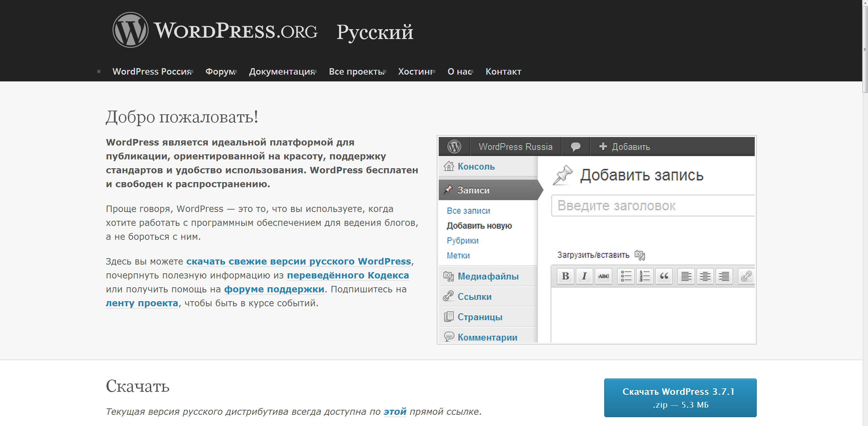868x426 pixels.
Task: Go to Хостинг in navigation
Action: pyautogui.click(x=416, y=72)
